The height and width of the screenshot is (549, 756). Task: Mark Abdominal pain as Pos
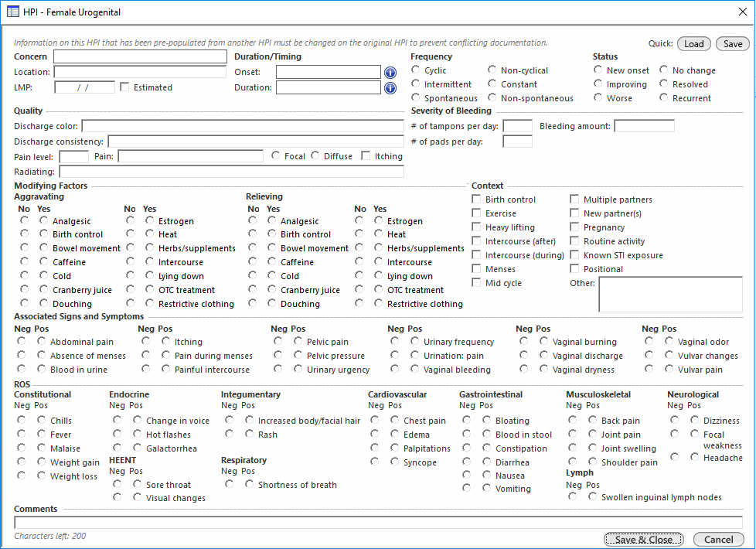42,341
